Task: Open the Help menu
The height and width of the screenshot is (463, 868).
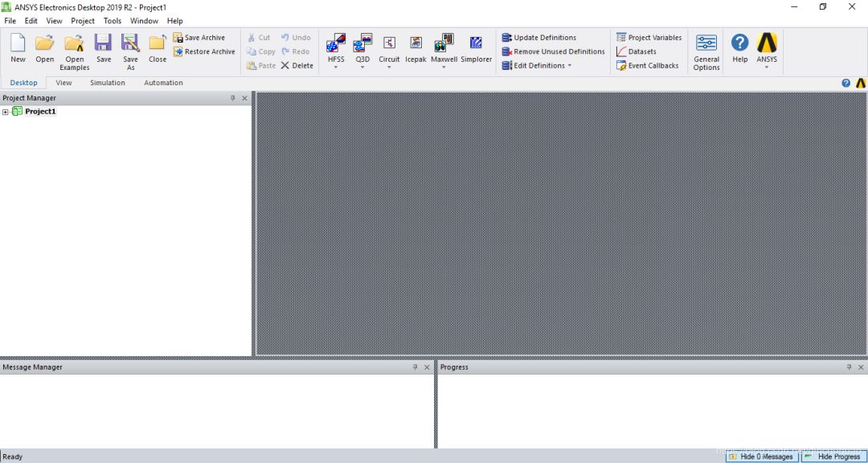Action: pyautogui.click(x=175, y=20)
